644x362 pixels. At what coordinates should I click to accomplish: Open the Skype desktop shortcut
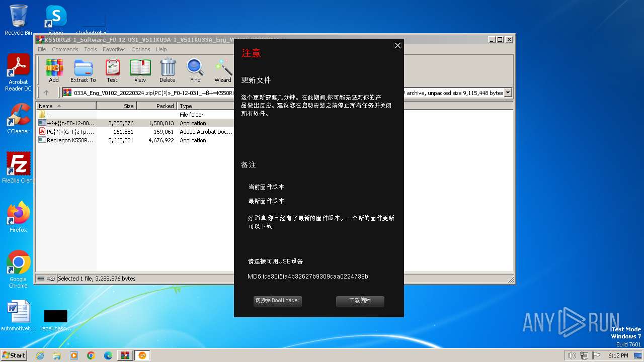pos(56,19)
